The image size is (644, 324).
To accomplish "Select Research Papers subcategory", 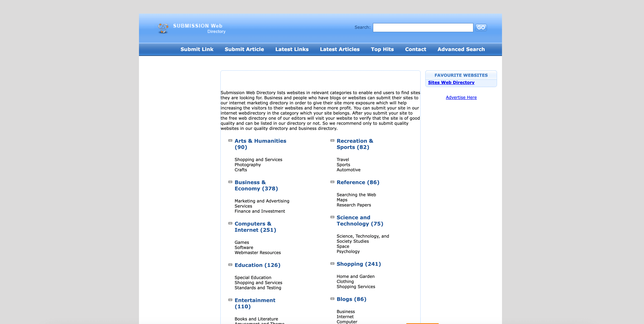I will pyautogui.click(x=354, y=205).
